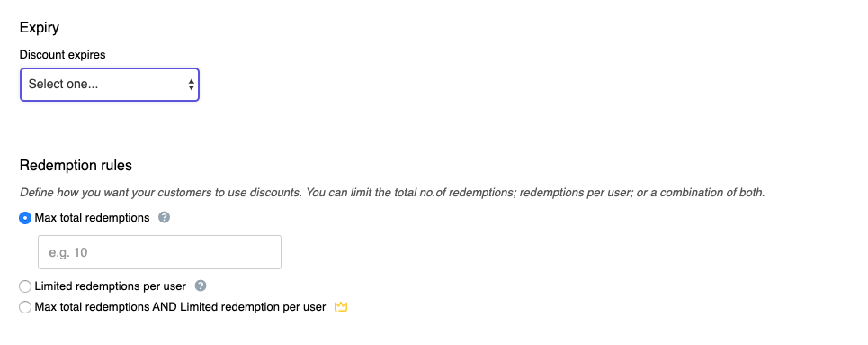Click the 'Max total redemptions AND Limited redemption per user' label

[180, 307]
